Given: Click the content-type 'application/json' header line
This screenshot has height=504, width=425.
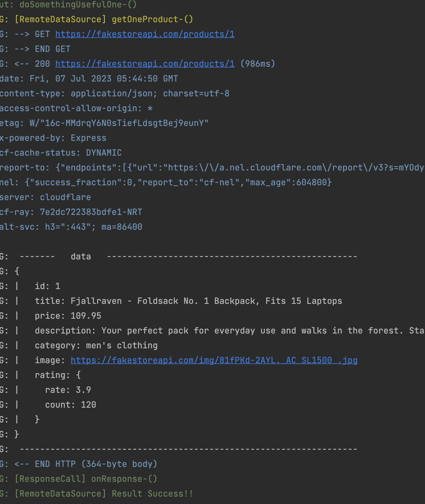Looking at the screenshot, I should pos(115,94).
